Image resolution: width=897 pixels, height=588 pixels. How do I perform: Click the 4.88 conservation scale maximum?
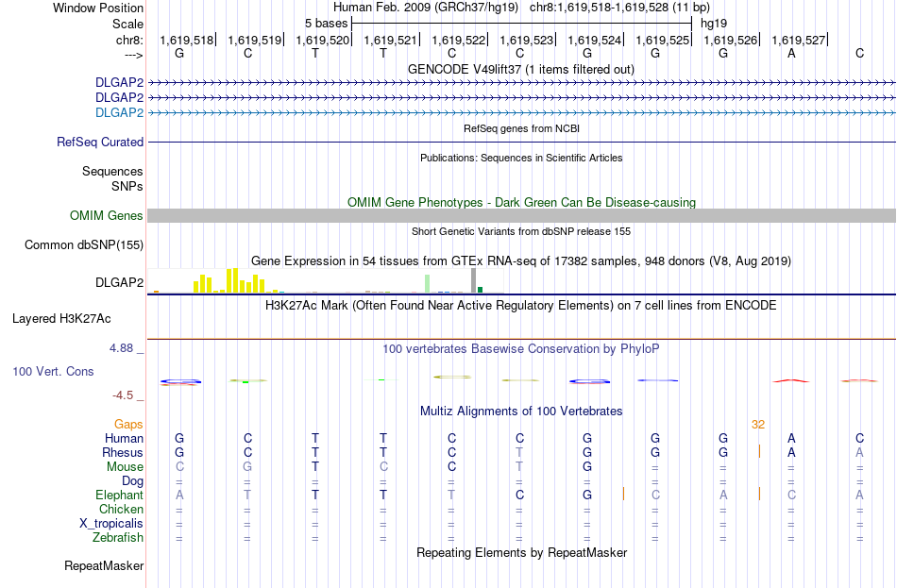coord(121,347)
